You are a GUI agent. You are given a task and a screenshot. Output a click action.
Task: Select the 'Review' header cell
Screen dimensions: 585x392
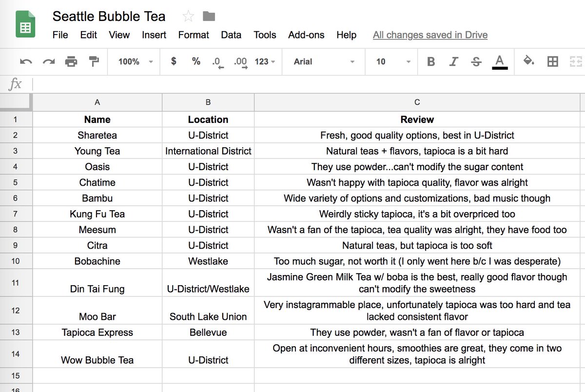click(x=417, y=119)
